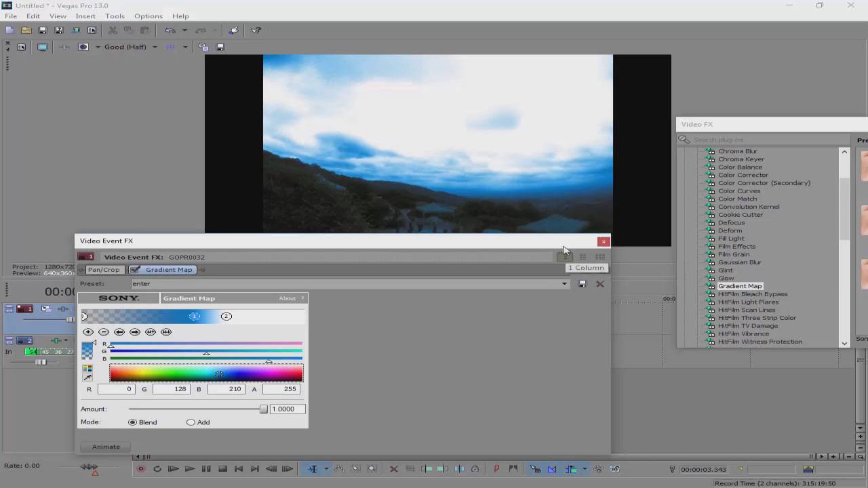The height and width of the screenshot is (488, 868).
Task: Select the Normal Edit tool
Action: [x=313, y=468]
